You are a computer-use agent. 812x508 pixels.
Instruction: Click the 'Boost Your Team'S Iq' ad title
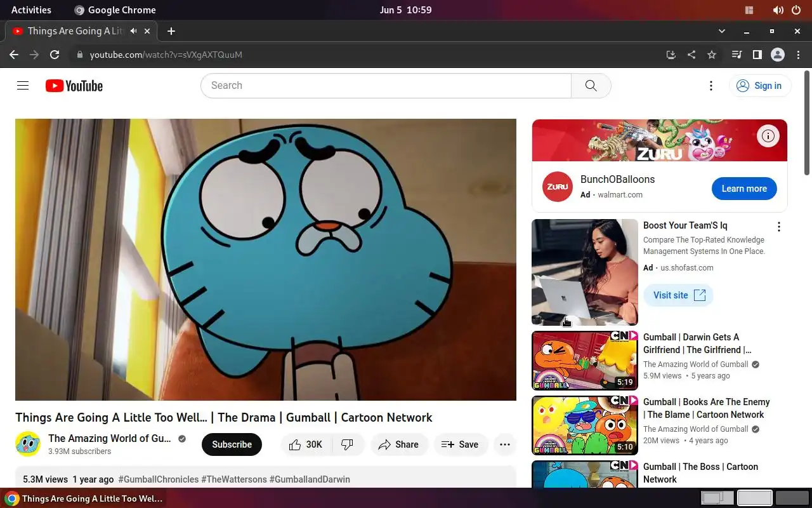685,225
